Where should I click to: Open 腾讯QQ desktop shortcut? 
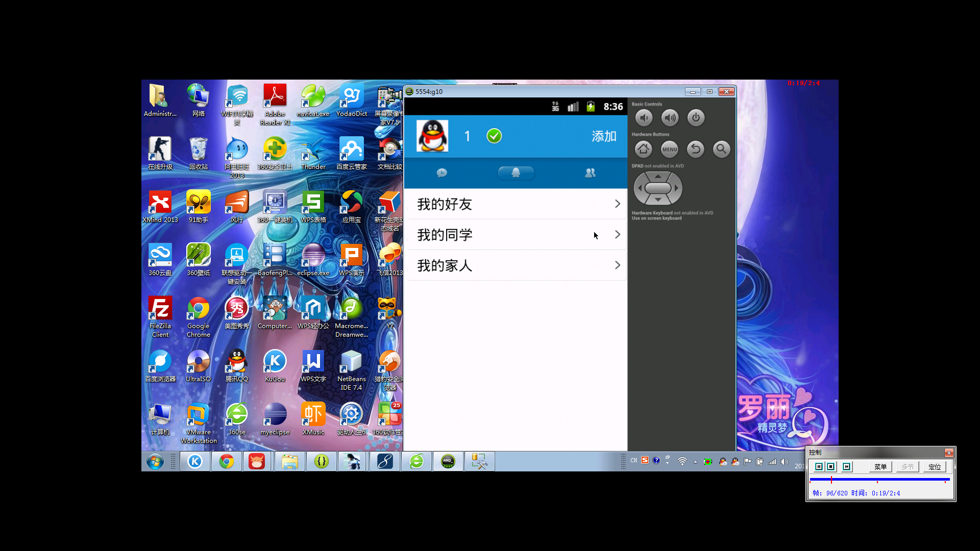coord(237,366)
